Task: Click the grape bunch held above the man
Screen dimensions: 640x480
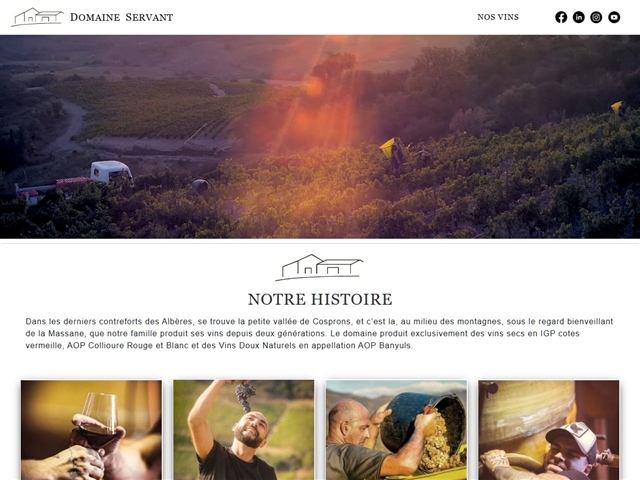Action: pos(244,395)
